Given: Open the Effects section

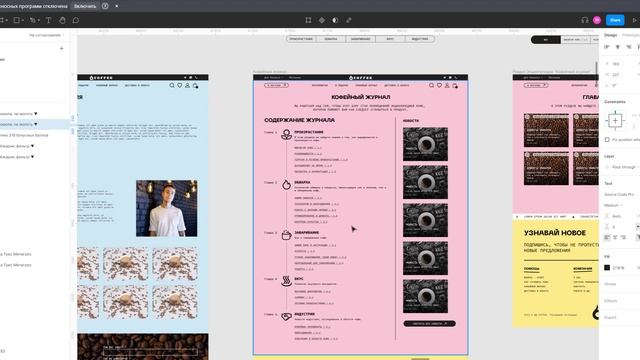Looking at the screenshot, I should click(611, 301).
